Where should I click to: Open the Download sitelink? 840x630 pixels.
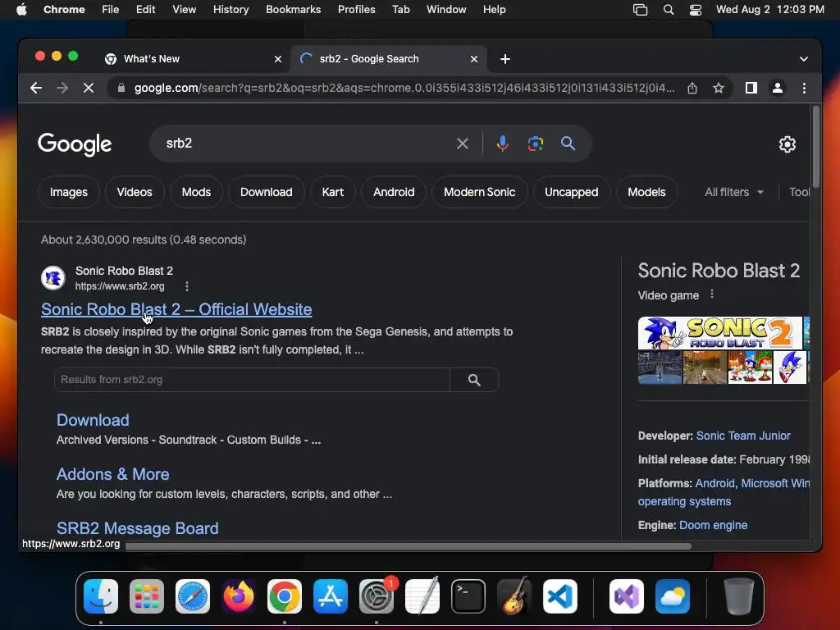[93, 420]
